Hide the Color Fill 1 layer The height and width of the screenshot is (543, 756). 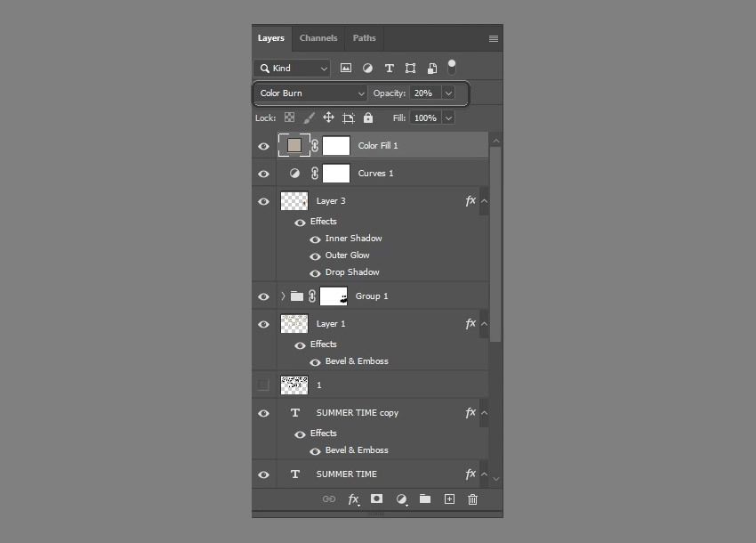click(x=263, y=146)
